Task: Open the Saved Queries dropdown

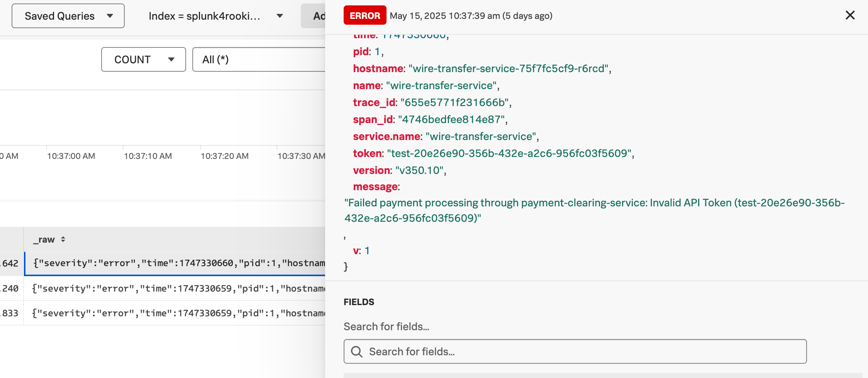Action: point(68,16)
